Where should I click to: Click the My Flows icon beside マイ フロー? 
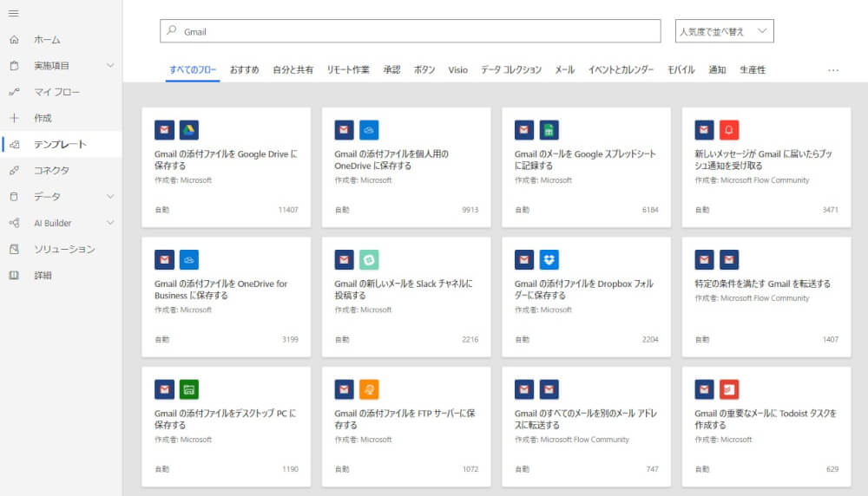[15, 92]
